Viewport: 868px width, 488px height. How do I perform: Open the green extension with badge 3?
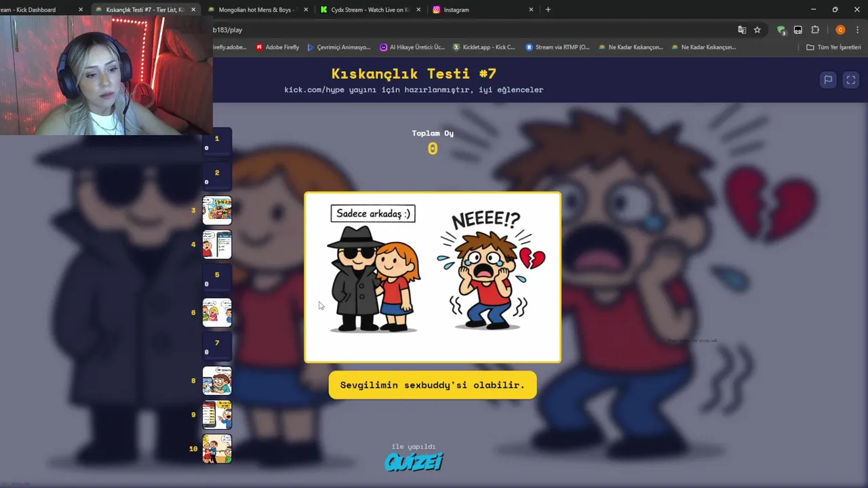[781, 30]
